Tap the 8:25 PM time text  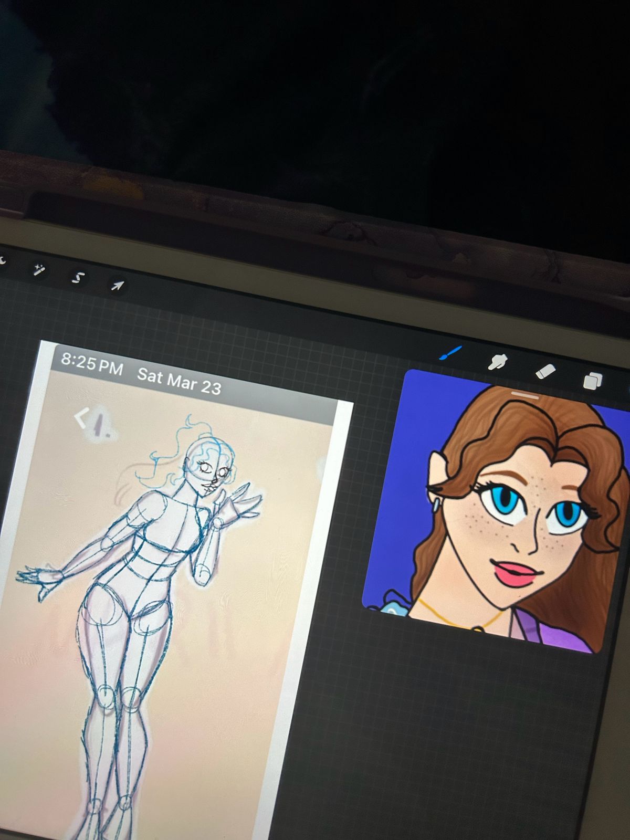[92, 363]
